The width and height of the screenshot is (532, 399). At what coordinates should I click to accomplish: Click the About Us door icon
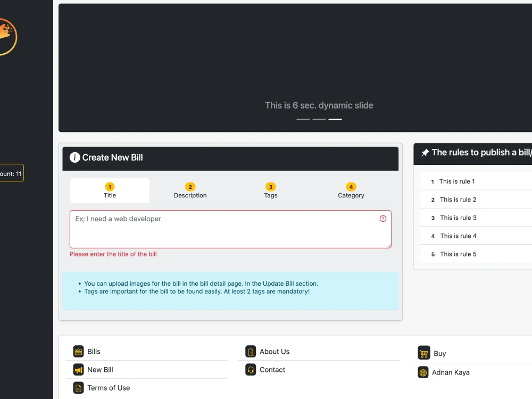251,352
